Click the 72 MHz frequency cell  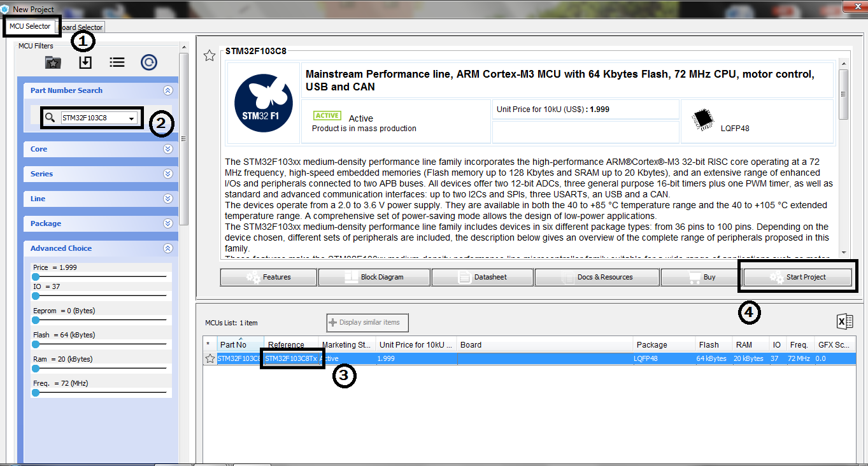[800, 359]
